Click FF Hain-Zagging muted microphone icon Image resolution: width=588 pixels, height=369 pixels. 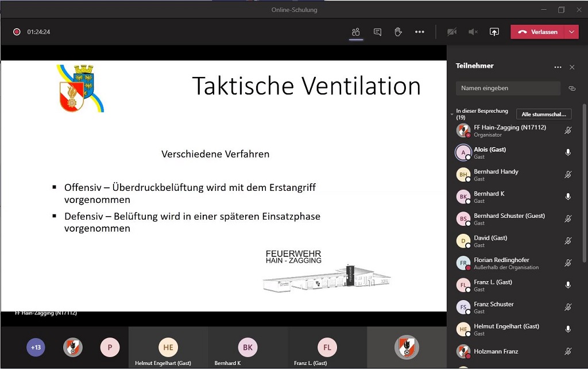[568, 130]
